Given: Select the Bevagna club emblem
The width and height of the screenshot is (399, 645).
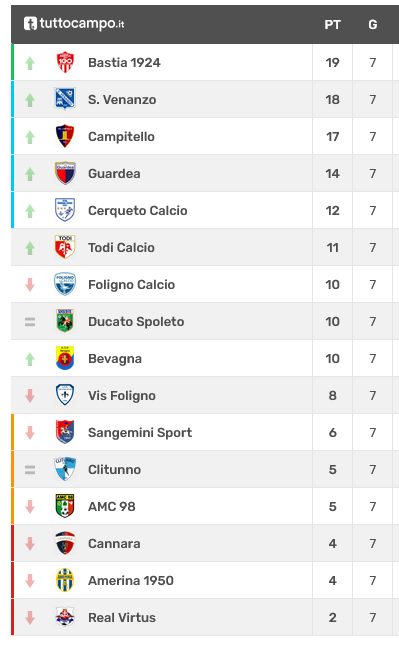Looking at the screenshot, I should (65, 358).
